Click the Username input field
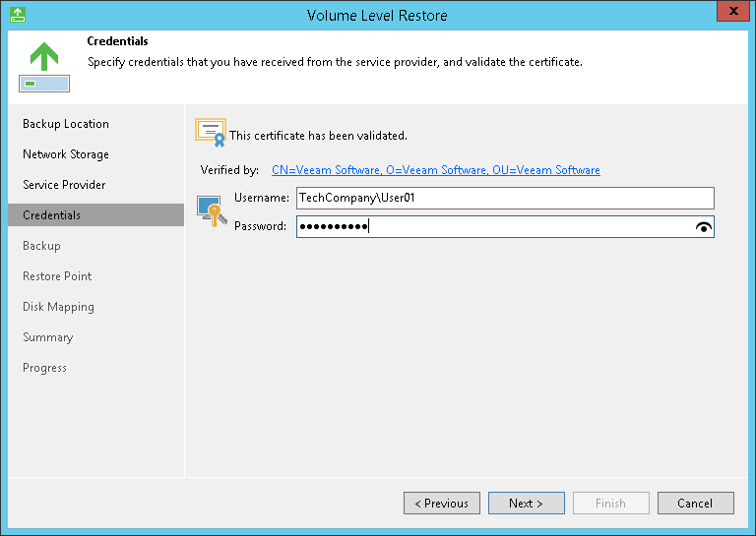The image size is (756, 536). pos(505,199)
